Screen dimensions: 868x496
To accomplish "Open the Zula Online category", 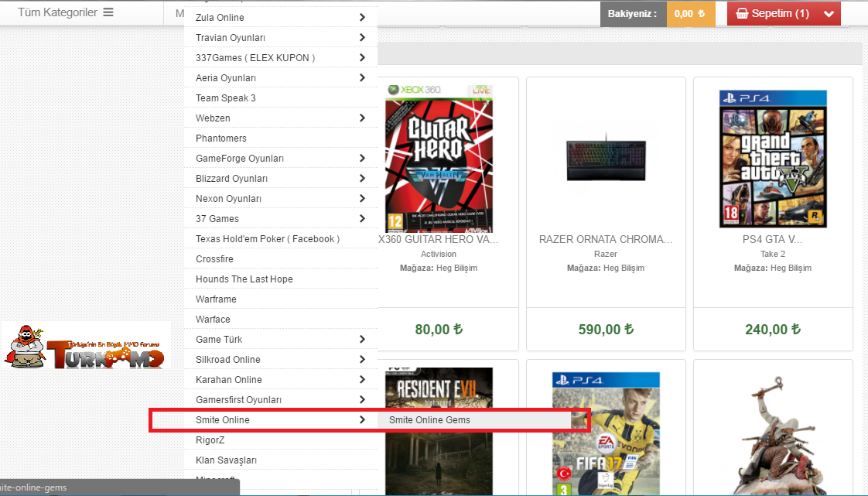I will pos(220,18).
